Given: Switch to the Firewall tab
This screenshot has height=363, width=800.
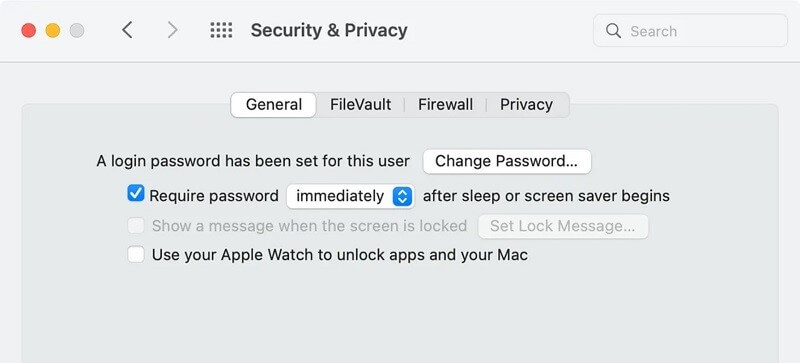Looking at the screenshot, I should tap(445, 105).
